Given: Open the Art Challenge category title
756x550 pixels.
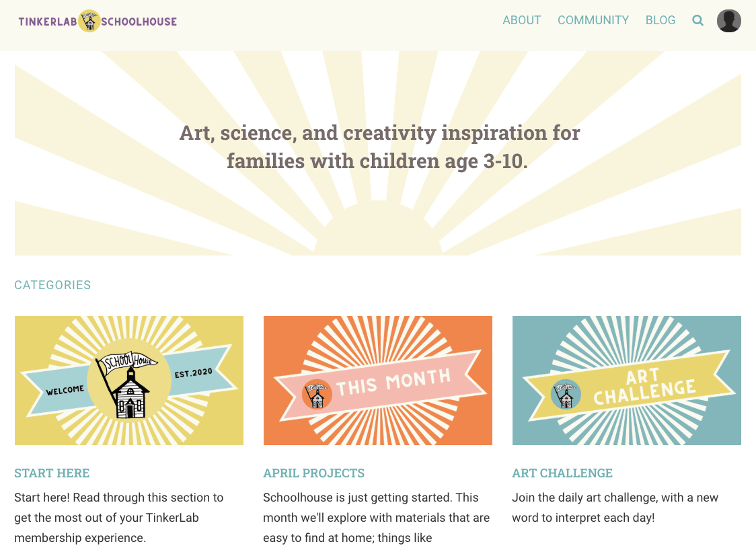Looking at the screenshot, I should [x=562, y=473].
